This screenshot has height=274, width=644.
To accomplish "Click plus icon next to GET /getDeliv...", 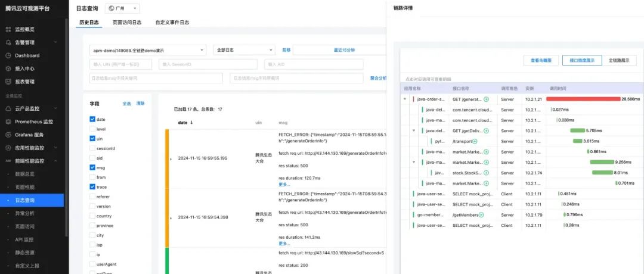I will (x=486, y=131).
